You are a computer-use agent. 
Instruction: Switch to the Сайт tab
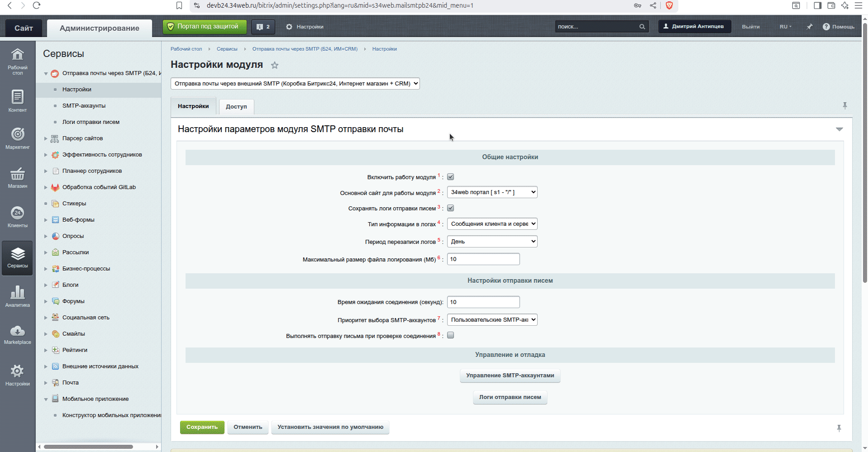click(x=24, y=28)
